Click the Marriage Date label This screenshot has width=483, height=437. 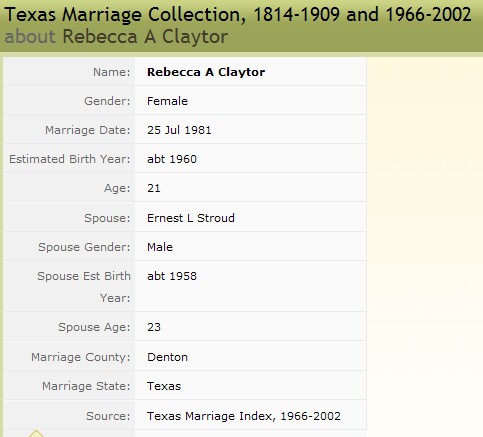coord(88,130)
